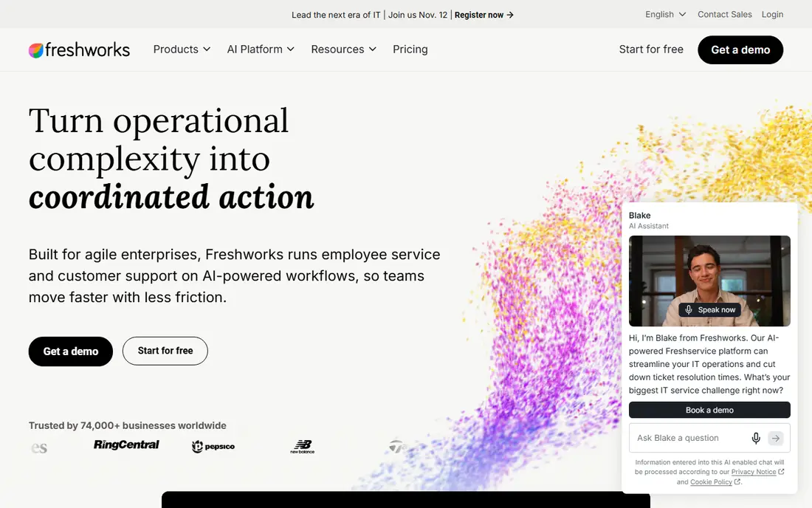Expand the AI Platform menu
This screenshot has height=508, width=812.
click(261, 49)
